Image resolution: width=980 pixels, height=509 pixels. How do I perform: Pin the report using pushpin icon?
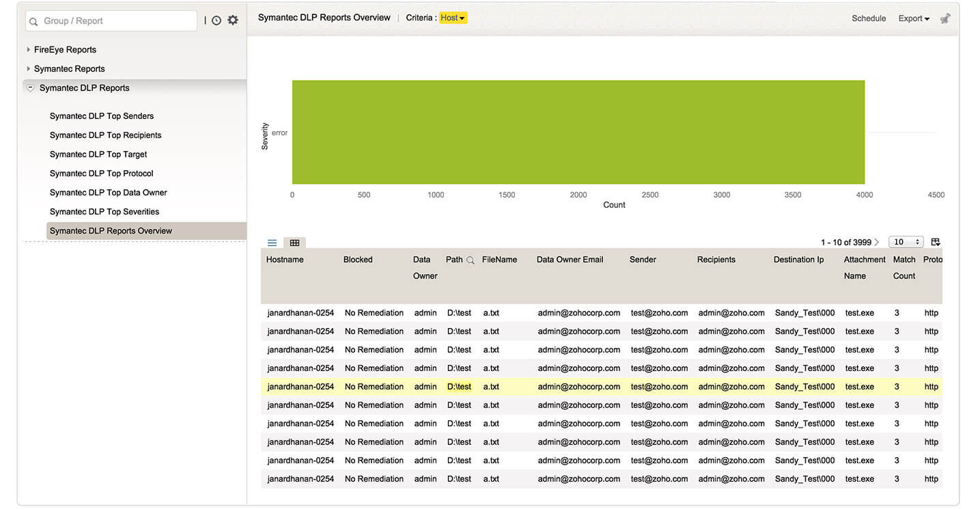click(945, 18)
